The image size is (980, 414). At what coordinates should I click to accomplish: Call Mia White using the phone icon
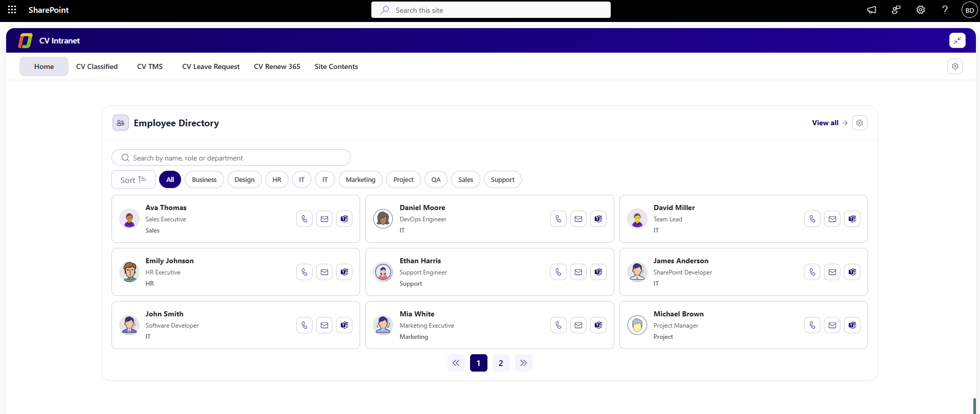point(559,325)
